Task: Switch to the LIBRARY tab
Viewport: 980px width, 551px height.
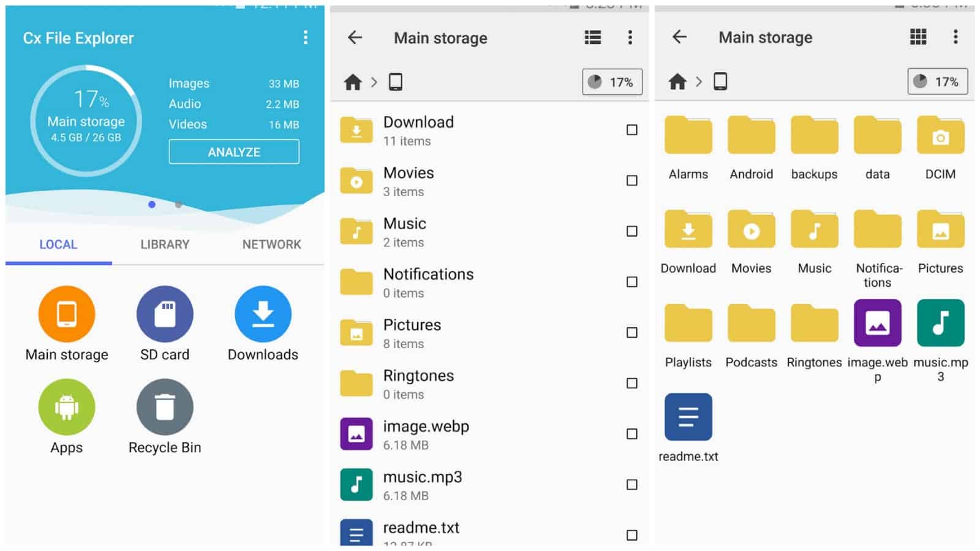Action: click(x=165, y=245)
